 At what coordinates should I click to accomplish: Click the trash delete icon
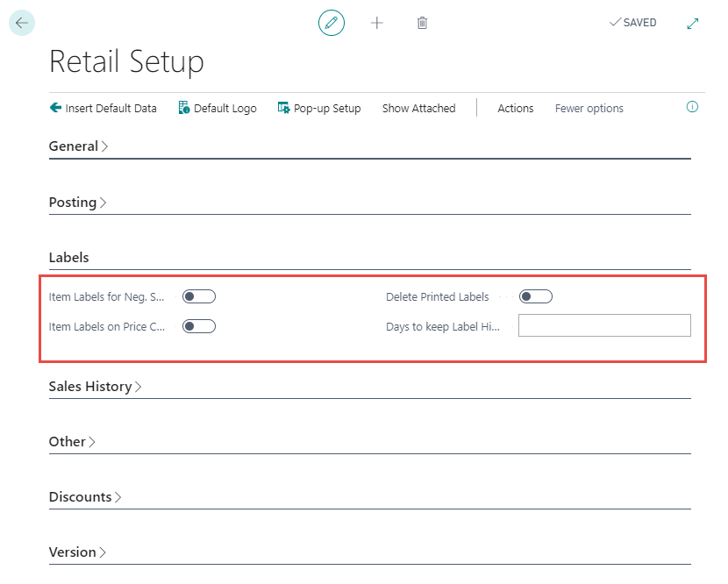click(x=422, y=23)
